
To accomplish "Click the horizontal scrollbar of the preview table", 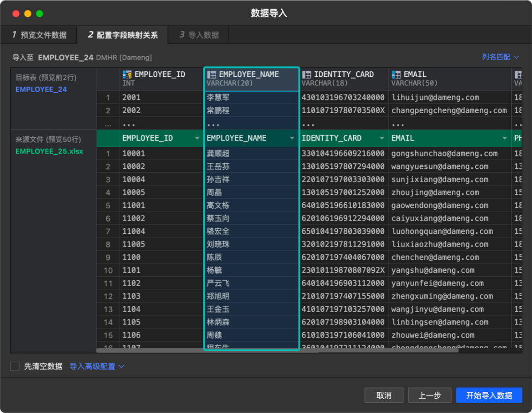I will point(277,350).
